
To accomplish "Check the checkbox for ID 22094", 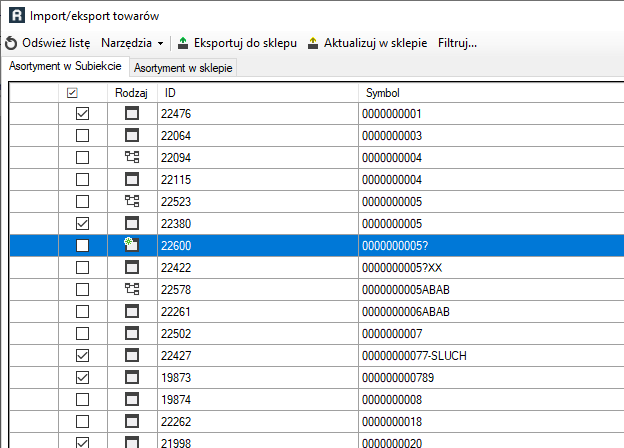I will 82,157.
